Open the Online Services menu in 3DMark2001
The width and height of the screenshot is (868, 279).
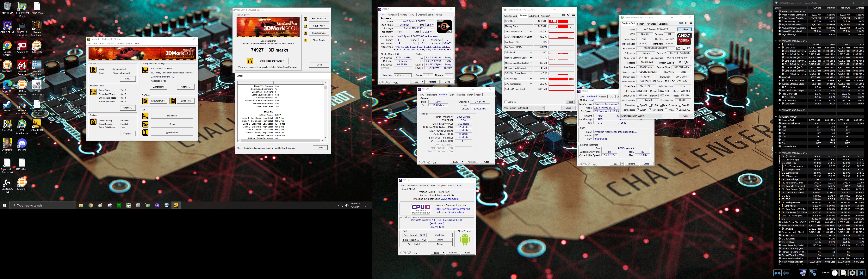(125, 43)
